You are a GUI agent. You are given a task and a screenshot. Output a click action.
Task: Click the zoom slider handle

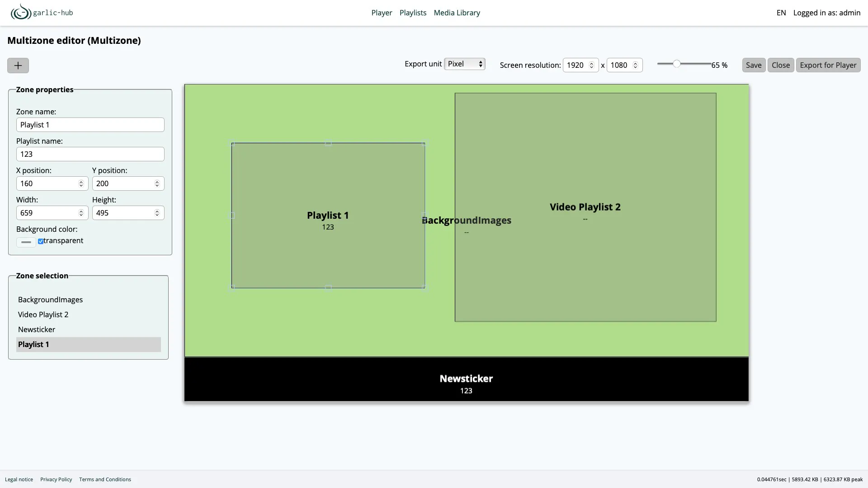[x=676, y=64]
